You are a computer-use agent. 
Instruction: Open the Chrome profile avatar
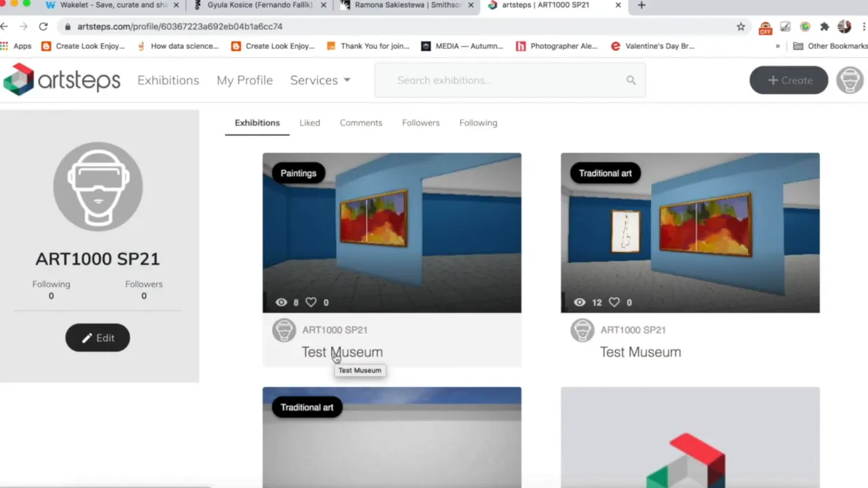[844, 26]
